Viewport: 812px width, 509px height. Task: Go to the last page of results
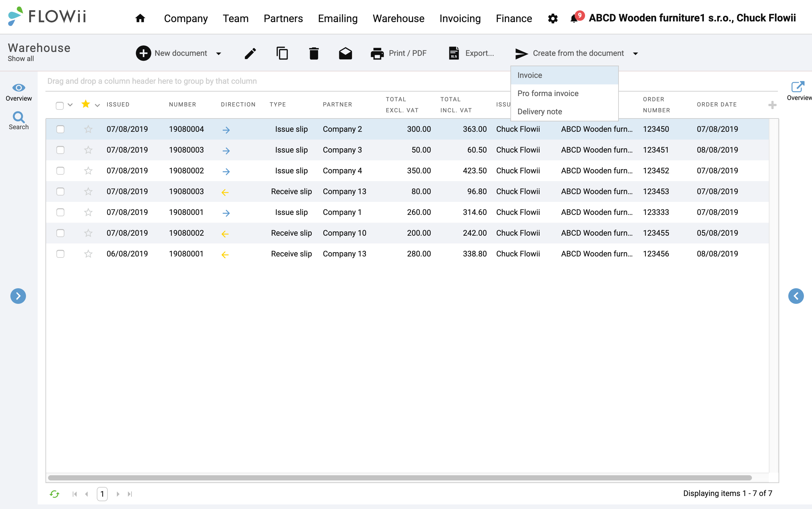click(130, 494)
